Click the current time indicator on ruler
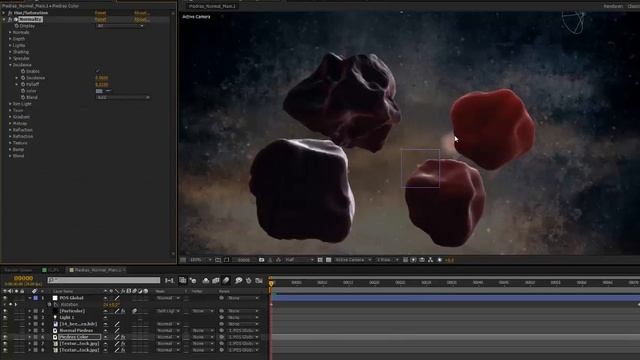Image resolution: width=640 pixels, height=360 pixels. (271, 283)
